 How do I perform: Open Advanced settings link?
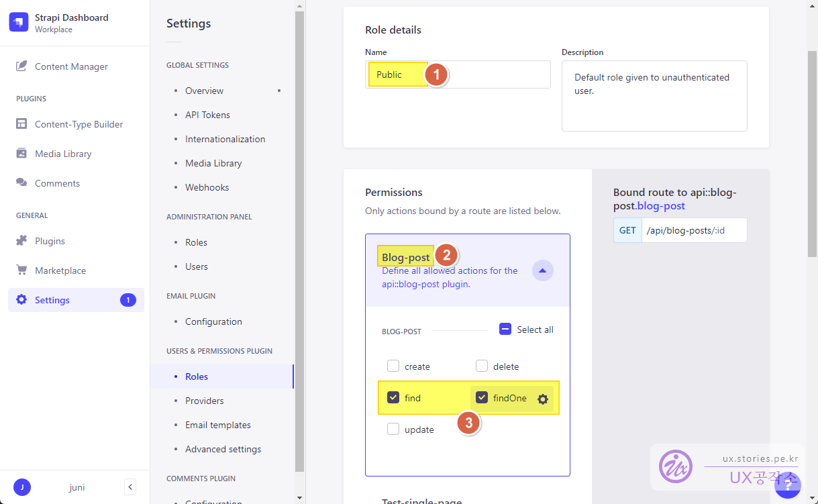coord(222,449)
